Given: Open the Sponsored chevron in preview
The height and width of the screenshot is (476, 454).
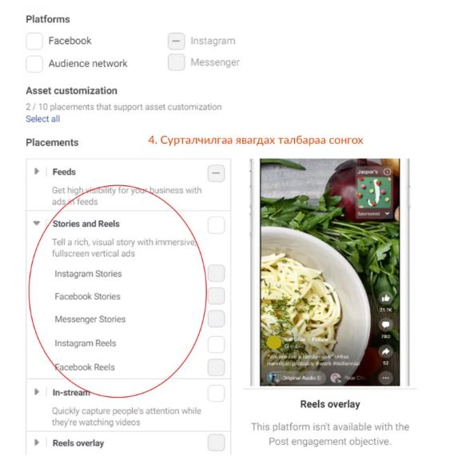Looking at the screenshot, I should click(x=387, y=214).
